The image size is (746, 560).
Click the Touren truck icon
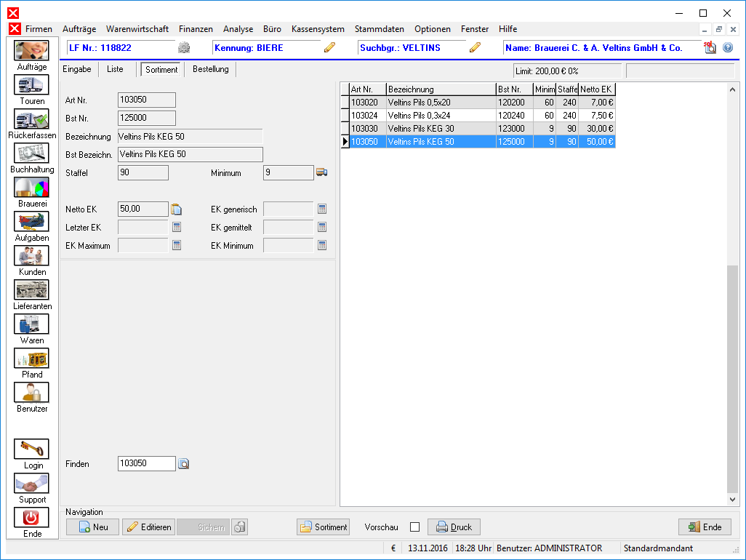tap(31, 85)
